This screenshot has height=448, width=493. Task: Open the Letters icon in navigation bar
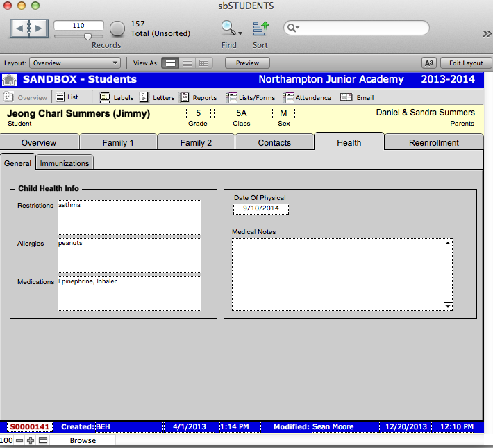point(144,97)
